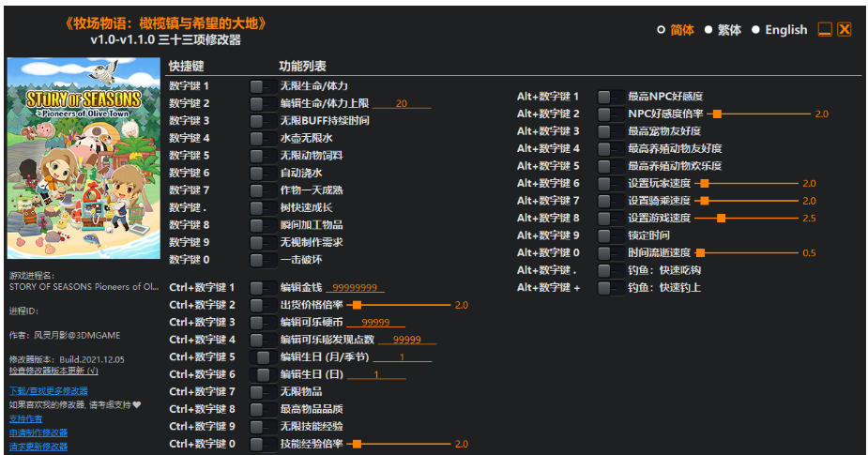This screenshot has width=868, height=455.
Task: Click the 设置骑乘速度 slider handle
Action: coord(705,201)
